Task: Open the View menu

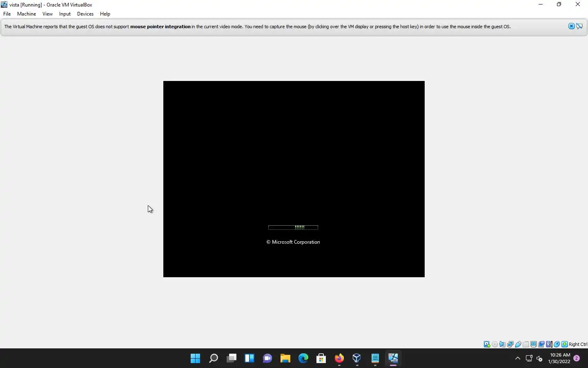Action: [47, 14]
